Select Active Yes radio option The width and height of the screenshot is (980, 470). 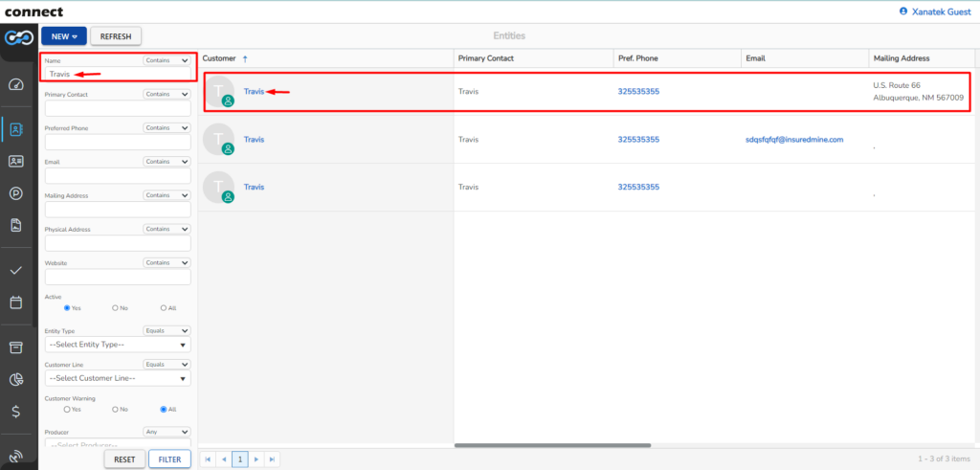coord(67,308)
